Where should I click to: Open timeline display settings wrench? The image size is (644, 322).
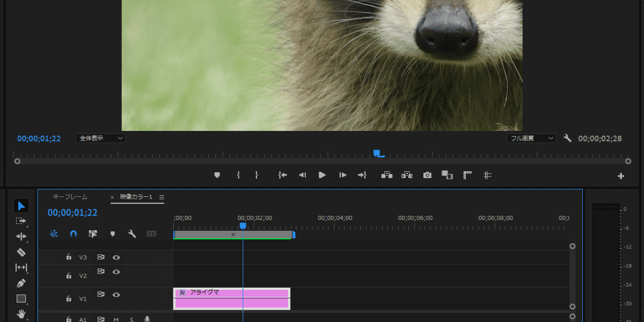[132, 234]
